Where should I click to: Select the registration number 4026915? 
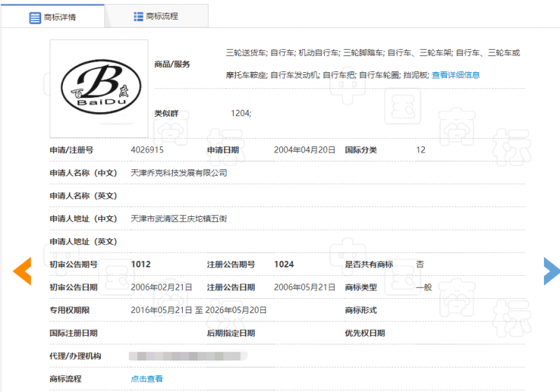point(147,150)
